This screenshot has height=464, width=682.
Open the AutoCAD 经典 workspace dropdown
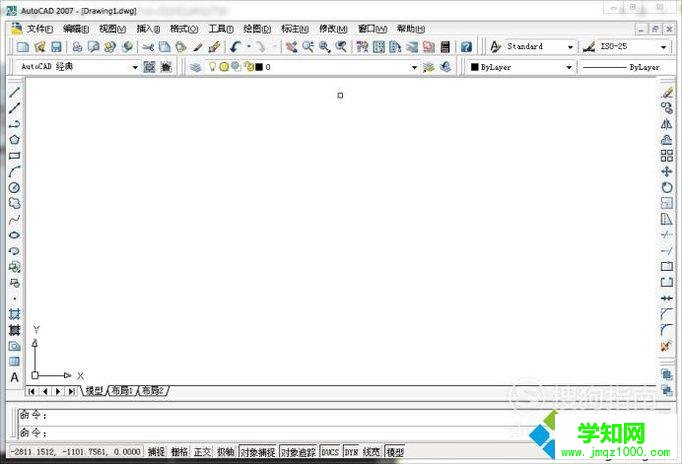pyautogui.click(x=135, y=67)
